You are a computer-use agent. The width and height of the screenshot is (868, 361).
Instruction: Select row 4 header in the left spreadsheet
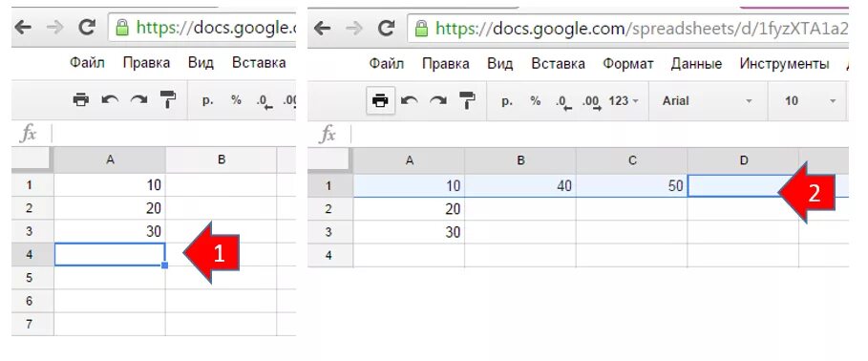[32, 254]
